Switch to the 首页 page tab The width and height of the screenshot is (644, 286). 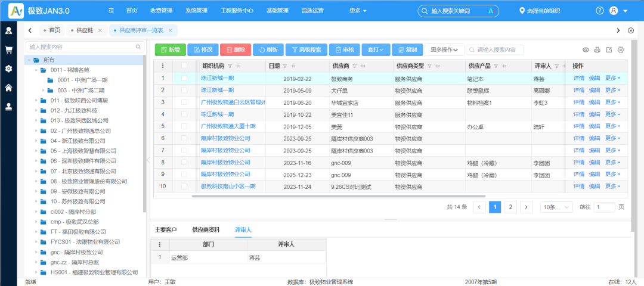(x=52, y=30)
